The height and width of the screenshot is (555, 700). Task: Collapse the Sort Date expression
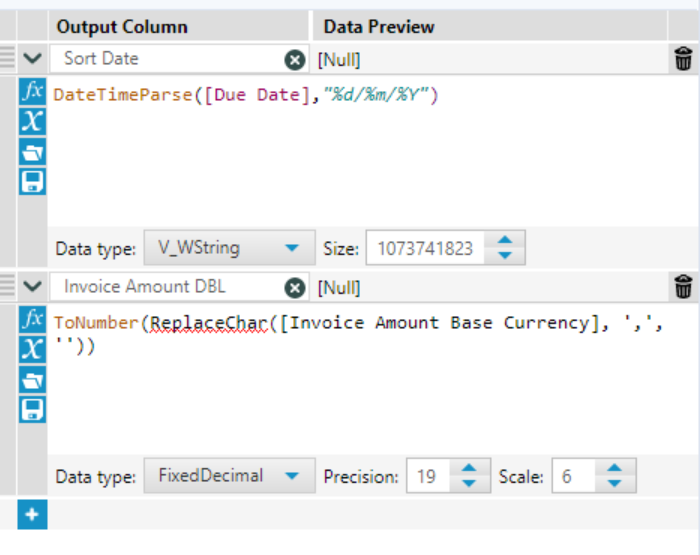click(32, 59)
